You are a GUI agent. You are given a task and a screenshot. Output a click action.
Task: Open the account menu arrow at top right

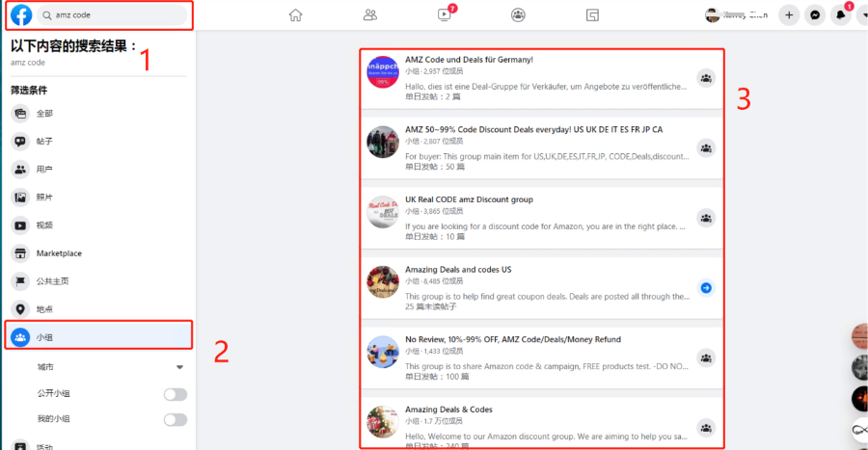click(x=863, y=14)
